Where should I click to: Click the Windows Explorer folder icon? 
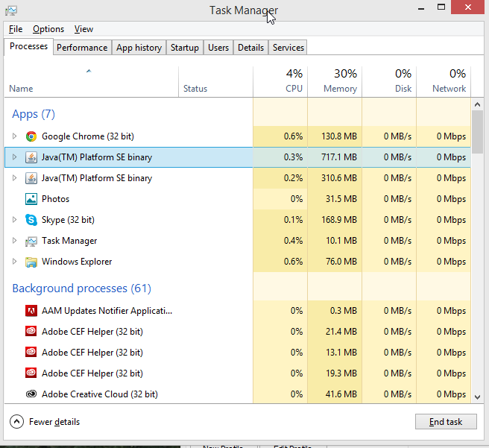point(31,262)
